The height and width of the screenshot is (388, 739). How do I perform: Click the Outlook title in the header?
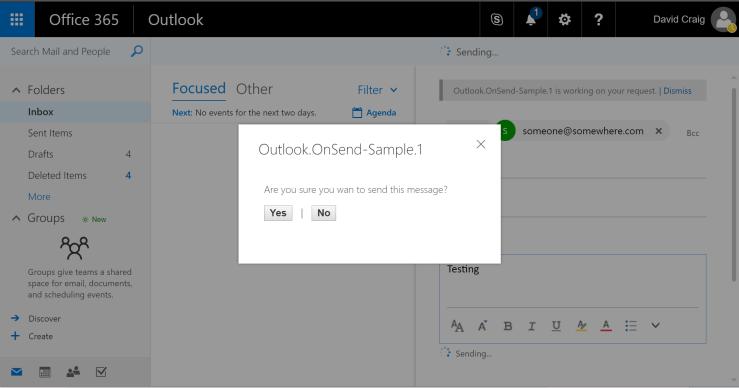tap(175, 19)
